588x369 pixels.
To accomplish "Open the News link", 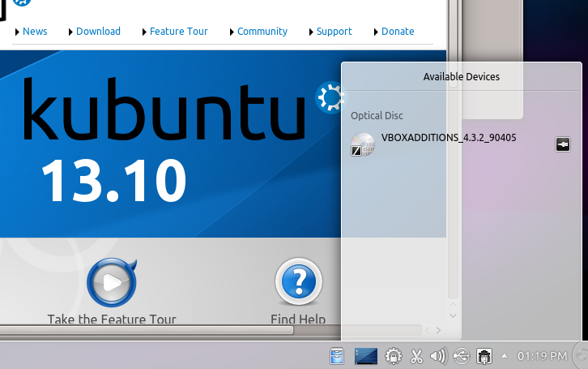I will 35,32.
